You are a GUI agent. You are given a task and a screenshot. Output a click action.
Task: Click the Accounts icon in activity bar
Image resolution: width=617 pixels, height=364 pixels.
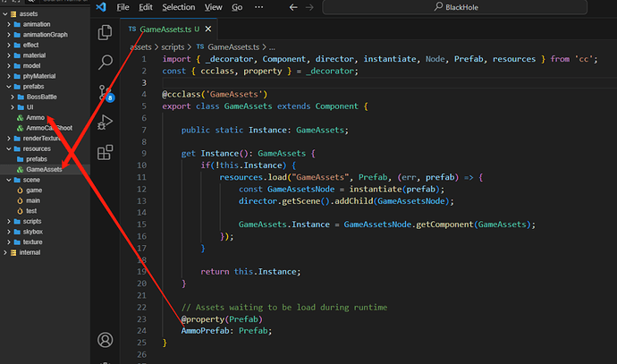pos(106,340)
